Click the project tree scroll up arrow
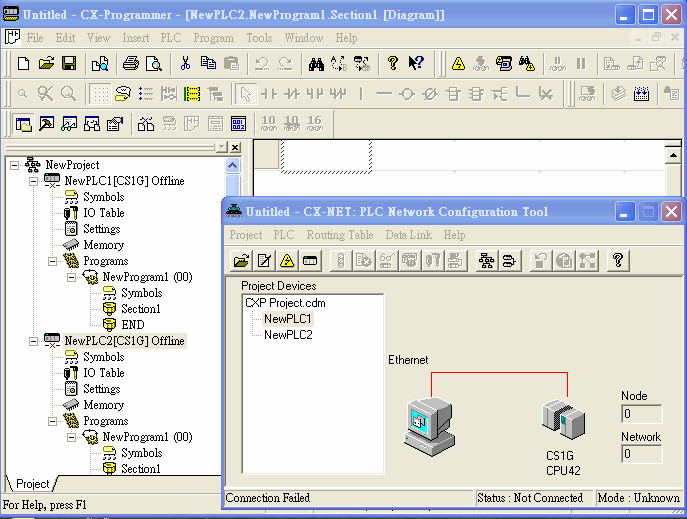The width and height of the screenshot is (687, 519). (232, 166)
